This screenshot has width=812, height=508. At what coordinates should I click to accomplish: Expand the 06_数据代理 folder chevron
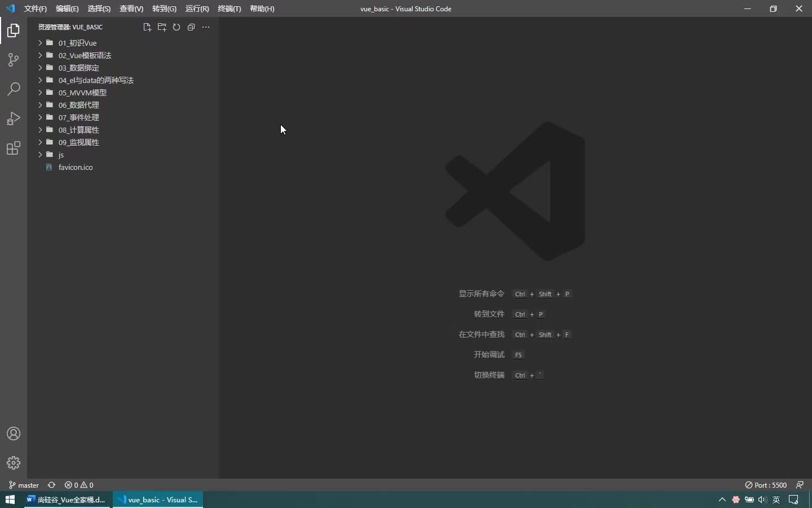40,105
